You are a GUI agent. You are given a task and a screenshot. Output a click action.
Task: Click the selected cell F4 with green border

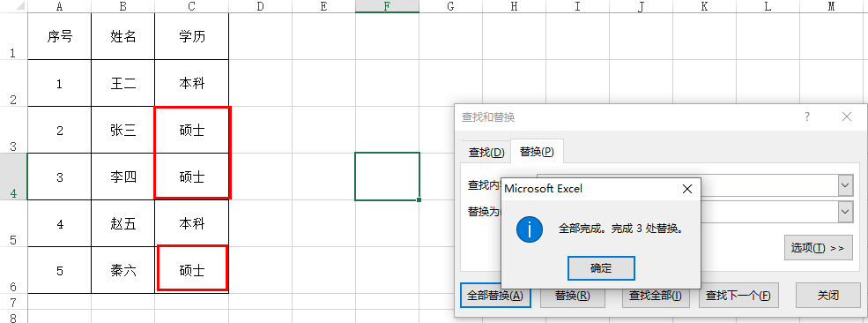[387, 177]
